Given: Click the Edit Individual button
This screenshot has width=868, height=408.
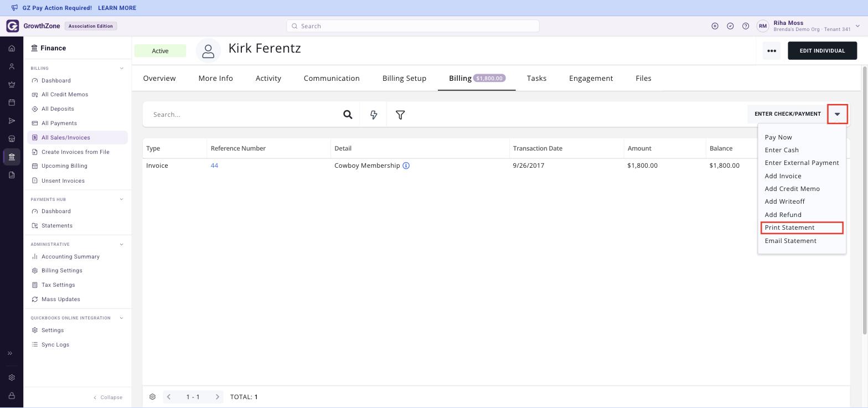Looking at the screenshot, I should click(822, 51).
